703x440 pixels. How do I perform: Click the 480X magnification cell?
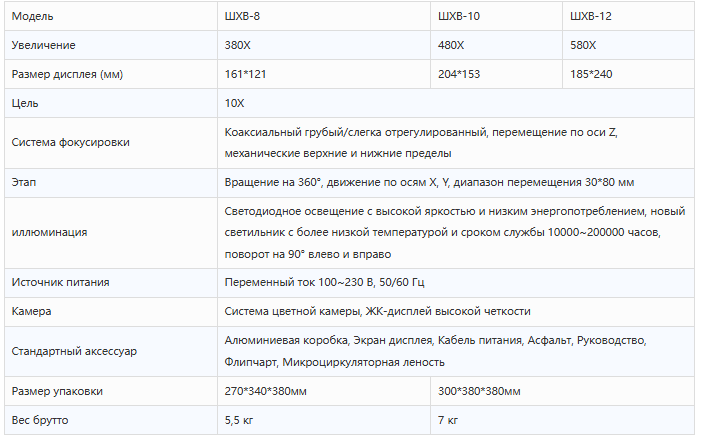(x=496, y=45)
